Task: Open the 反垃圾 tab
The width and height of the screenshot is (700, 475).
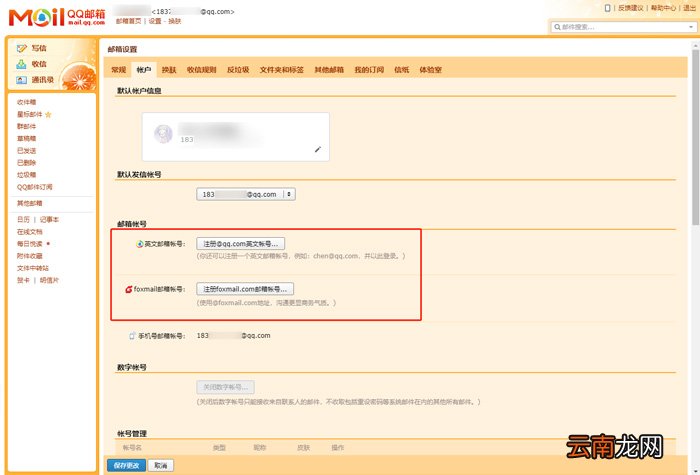Action: click(x=238, y=70)
